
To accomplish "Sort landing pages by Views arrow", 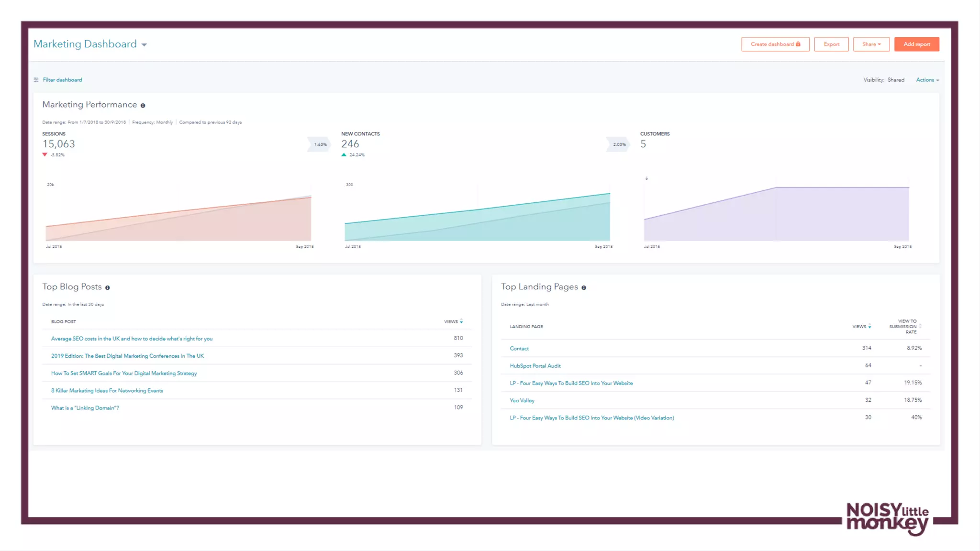I will point(869,326).
